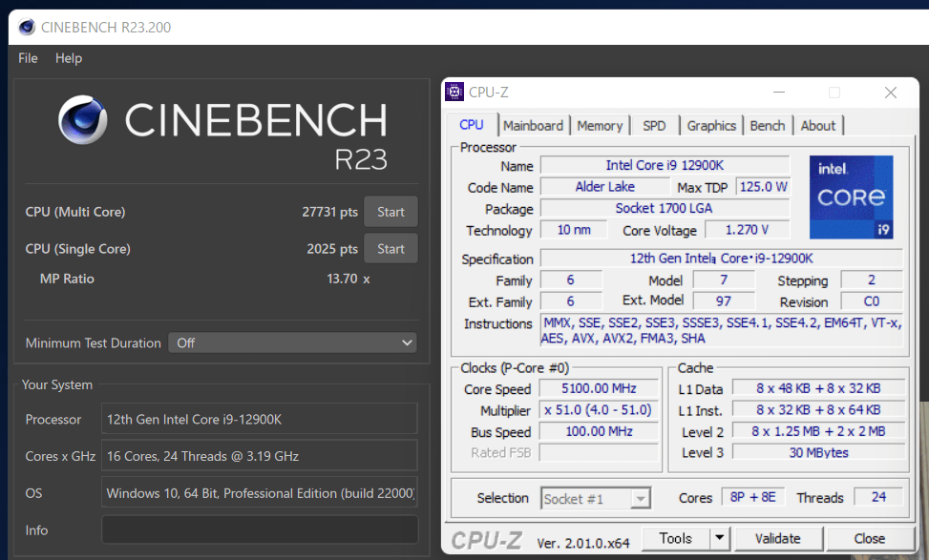Switch to the About tab
Viewport: 929px width, 560px height.
817,126
